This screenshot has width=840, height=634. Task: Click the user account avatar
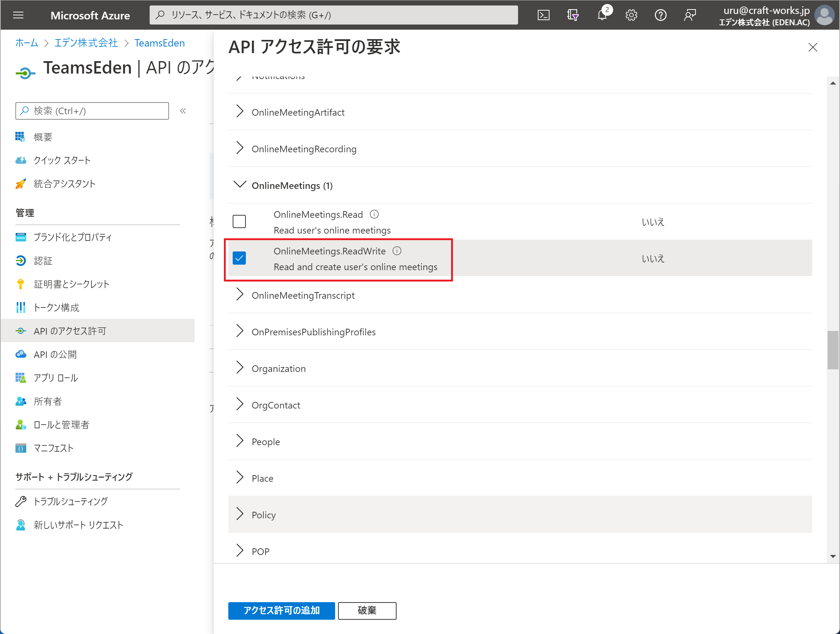824,15
